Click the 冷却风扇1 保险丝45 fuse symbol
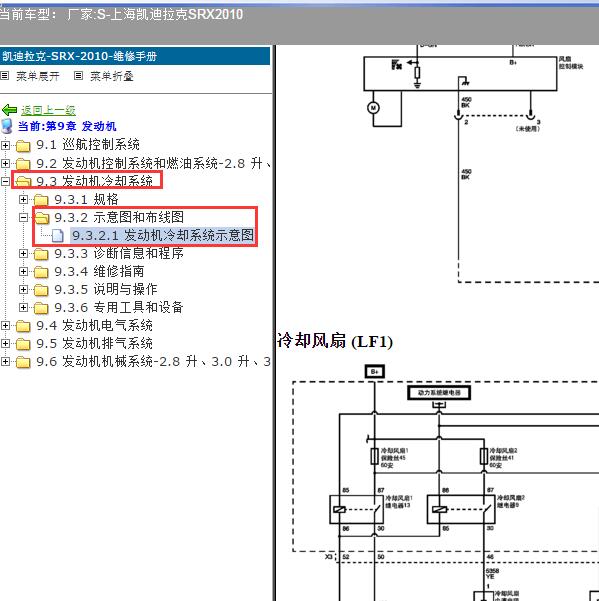This screenshot has height=601, width=599. [x=375, y=456]
